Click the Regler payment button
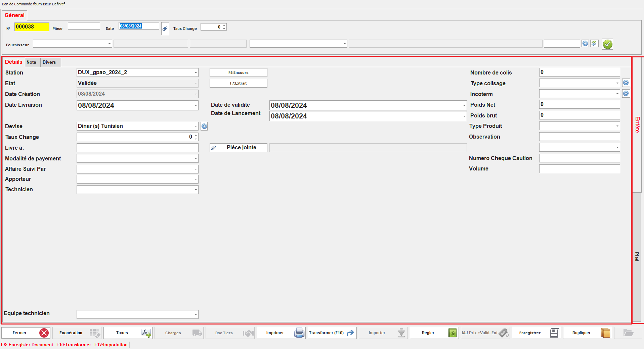Screen dimensions: 644x349 [x=434, y=333]
